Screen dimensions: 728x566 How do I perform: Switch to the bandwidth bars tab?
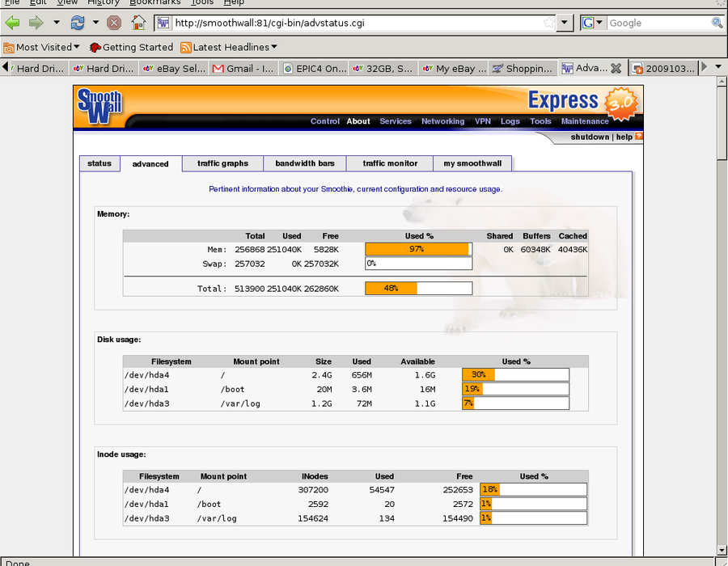(x=305, y=163)
